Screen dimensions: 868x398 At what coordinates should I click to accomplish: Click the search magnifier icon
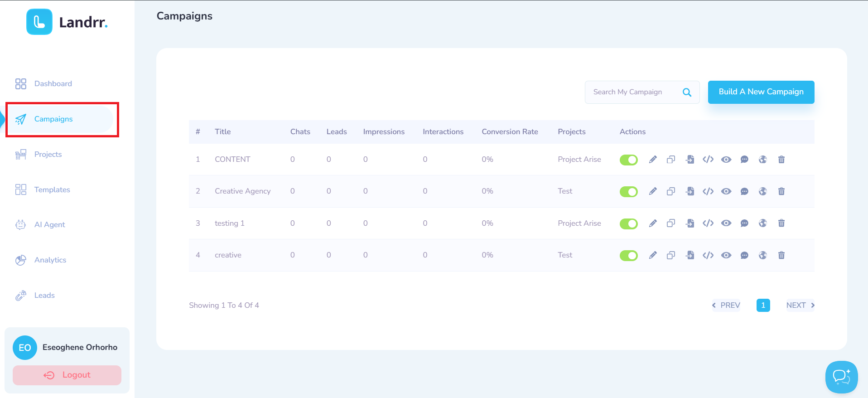click(x=687, y=92)
